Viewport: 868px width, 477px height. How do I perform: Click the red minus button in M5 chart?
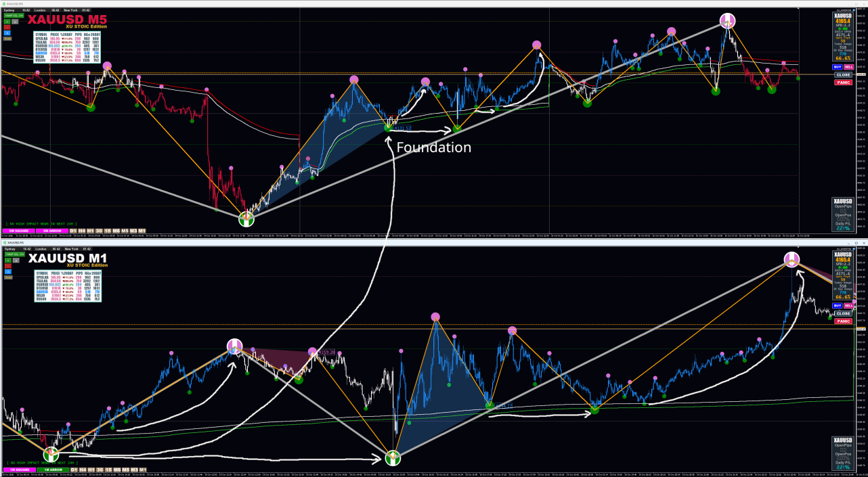(x=7, y=27)
